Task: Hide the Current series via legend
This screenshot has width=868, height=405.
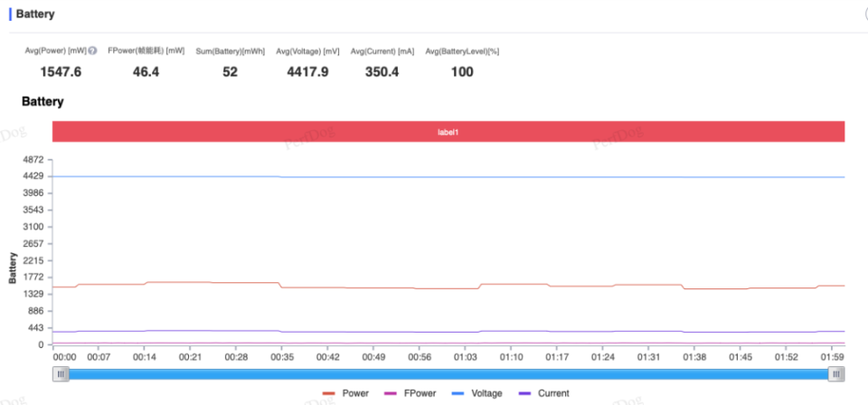Action: tap(543, 393)
